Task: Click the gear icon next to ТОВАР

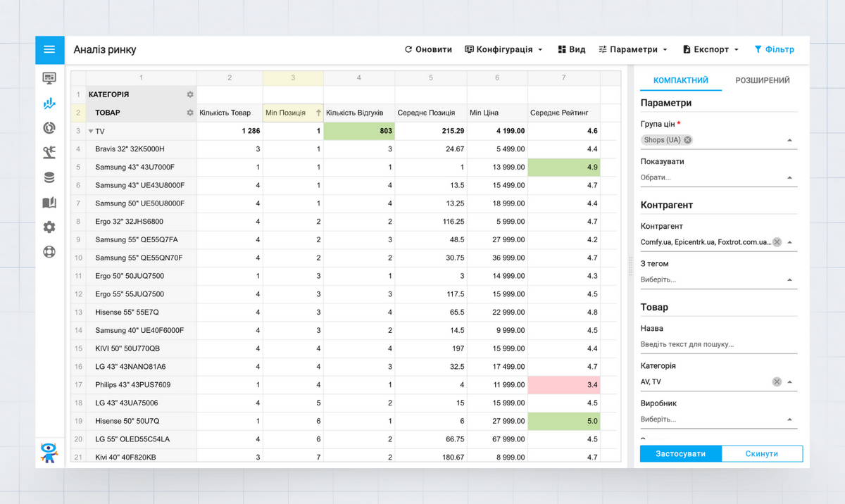Action: click(189, 113)
